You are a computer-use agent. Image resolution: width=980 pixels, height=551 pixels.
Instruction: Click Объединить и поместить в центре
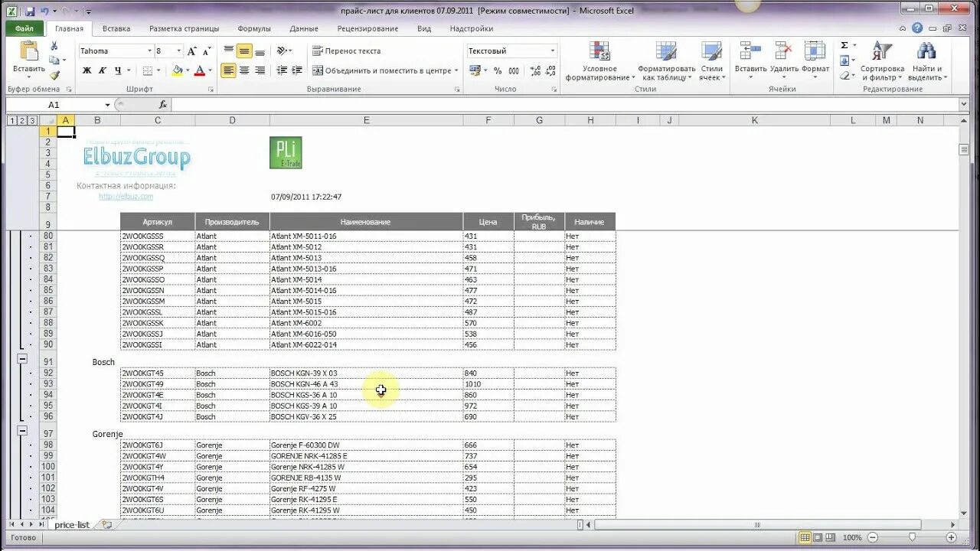[385, 70]
